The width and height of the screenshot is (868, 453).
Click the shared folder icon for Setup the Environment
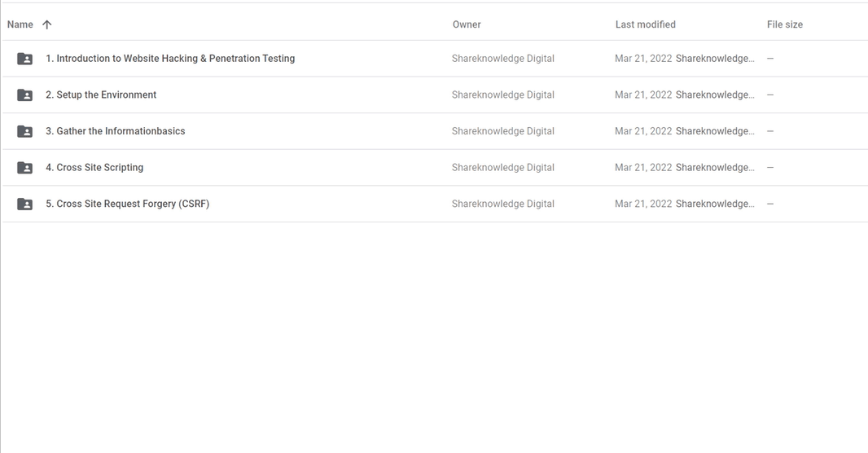25,95
